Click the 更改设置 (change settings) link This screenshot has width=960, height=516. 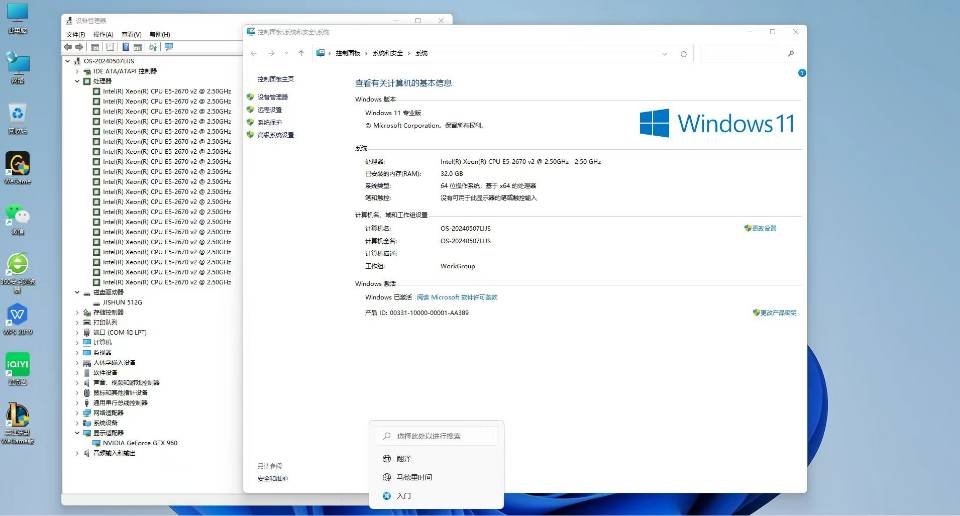[x=763, y=228]
